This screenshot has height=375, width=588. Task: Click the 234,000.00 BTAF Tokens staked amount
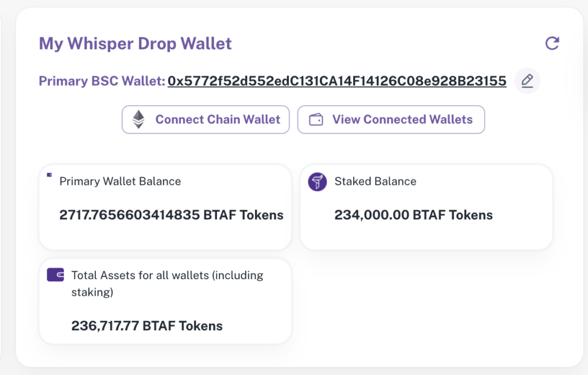coord(413,215)
